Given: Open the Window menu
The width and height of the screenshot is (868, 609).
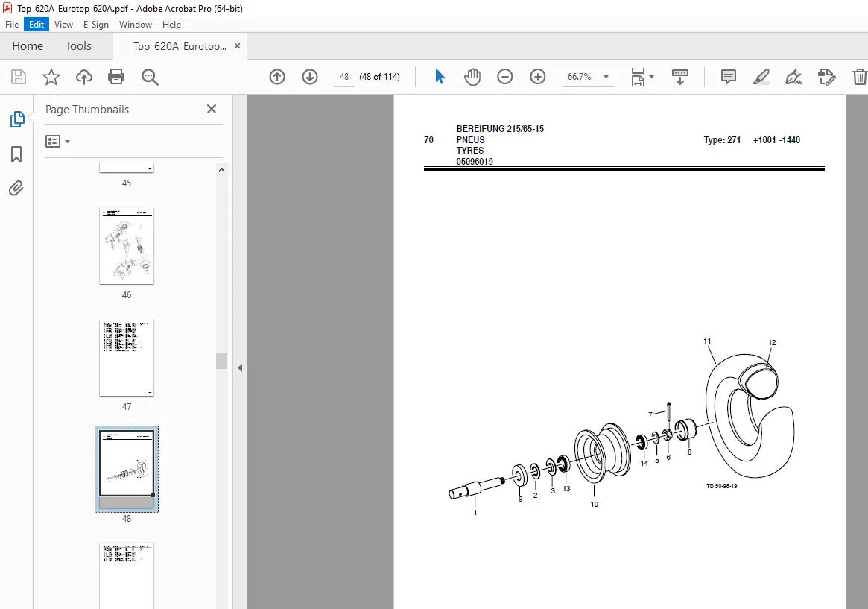Looking at the screenshot, I should coord(136,25).
